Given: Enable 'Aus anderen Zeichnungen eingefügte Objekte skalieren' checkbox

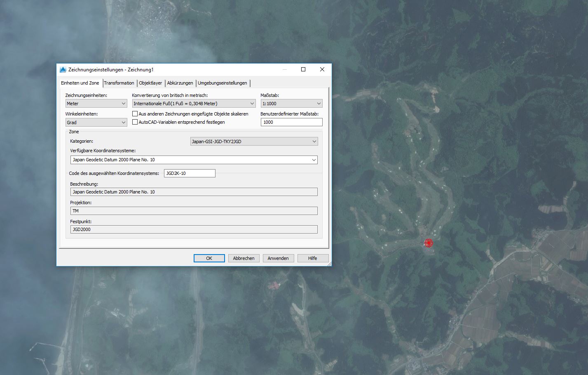Looking at the screenshot, I should point(135,114).
